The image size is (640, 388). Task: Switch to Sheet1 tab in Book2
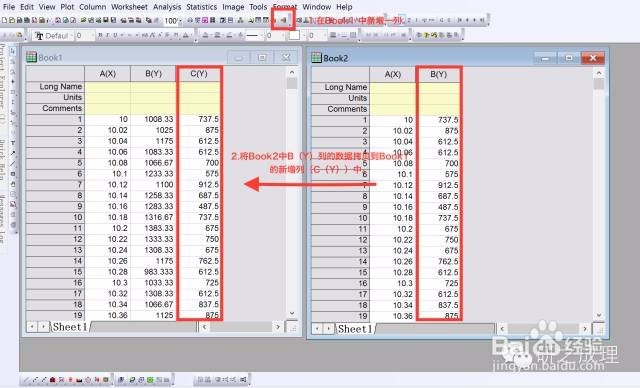coord(355,329)
